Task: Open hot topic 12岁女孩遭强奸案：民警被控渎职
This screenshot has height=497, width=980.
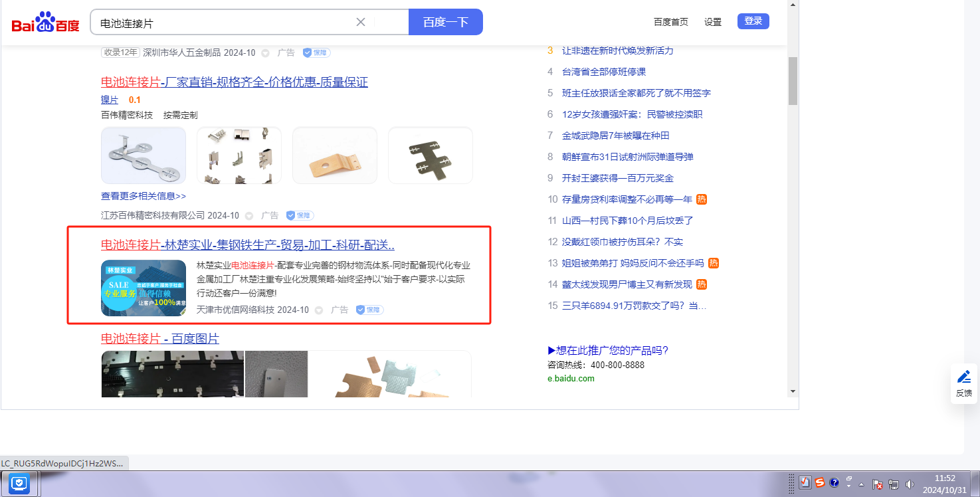Action: 632,114
